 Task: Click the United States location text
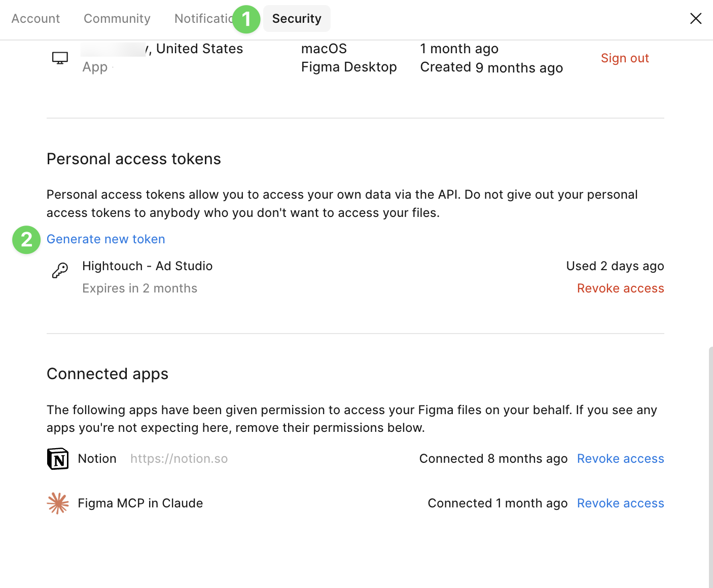point(199,49)
